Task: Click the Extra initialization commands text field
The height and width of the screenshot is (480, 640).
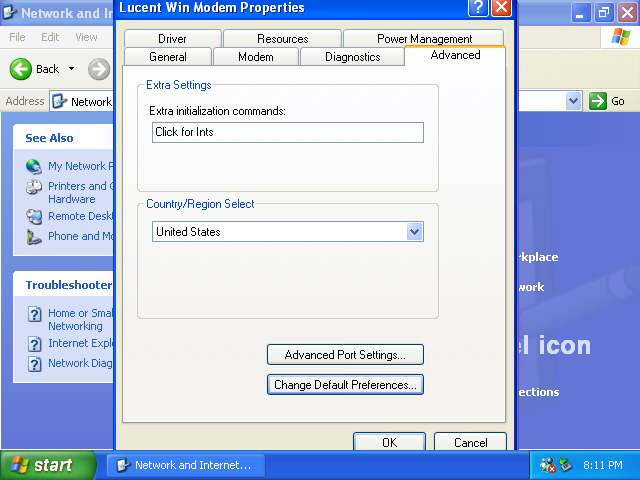Action: (287, 132)
